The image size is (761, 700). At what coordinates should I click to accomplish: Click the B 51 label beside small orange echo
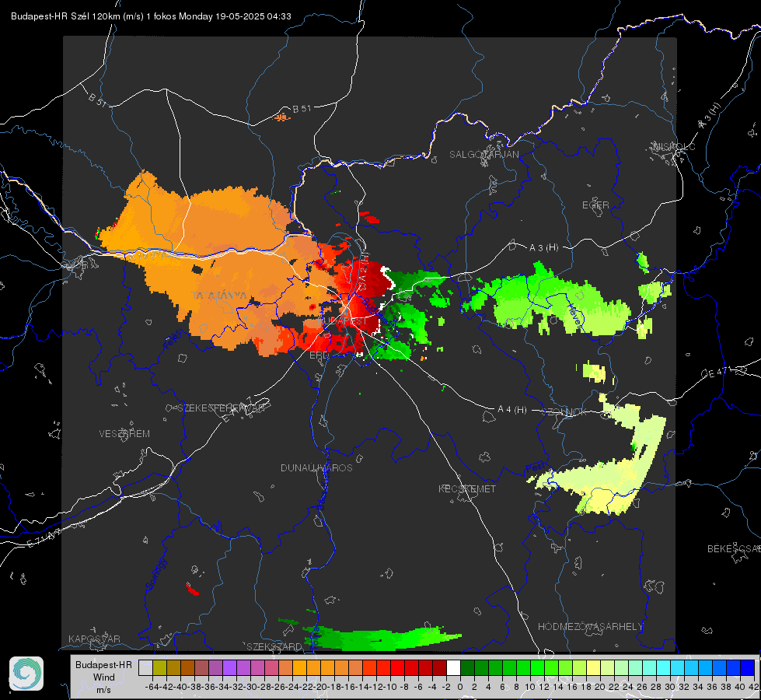pos(302,109)
